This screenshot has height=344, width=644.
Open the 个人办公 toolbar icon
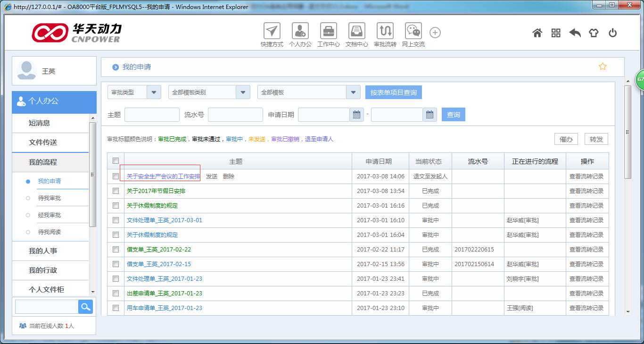tap(300, 31)
